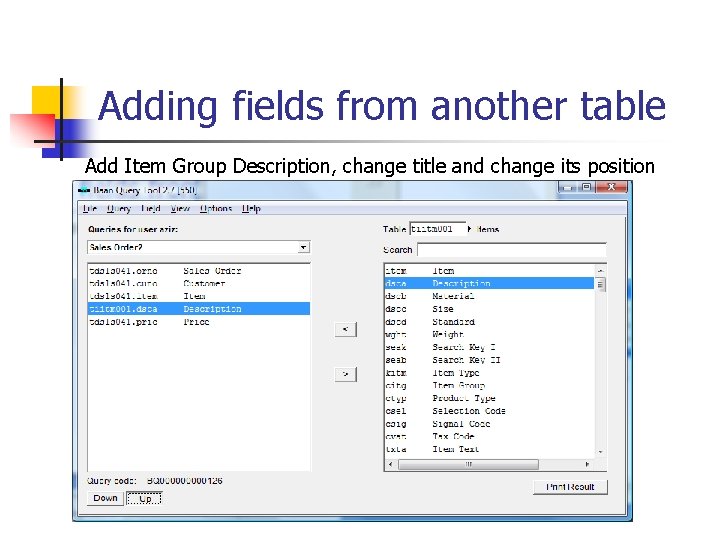The width and height of the screenshot is (720, 540).
Task: Open the Query menu
Action: tap(118, 208)
